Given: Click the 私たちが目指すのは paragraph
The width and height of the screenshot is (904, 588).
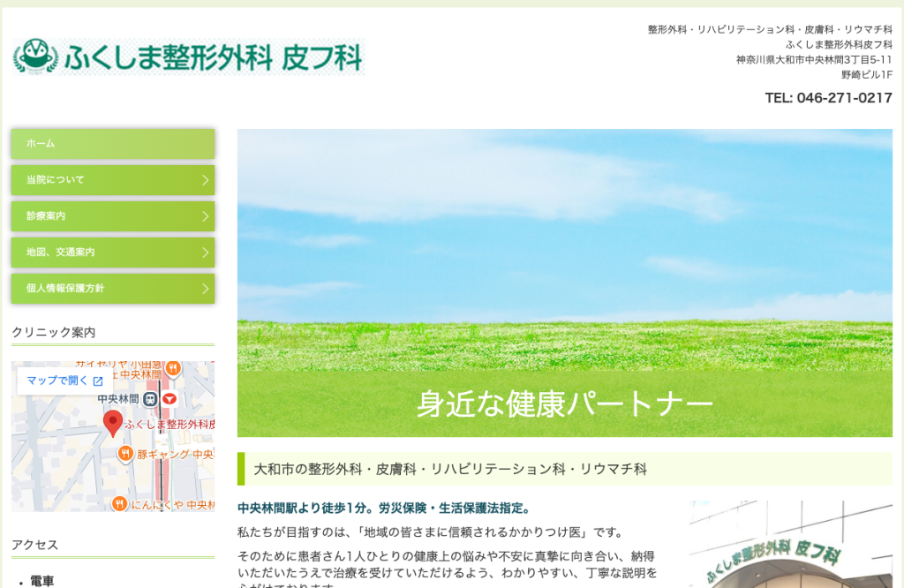Looking at the screenshot, I should 432,532.
